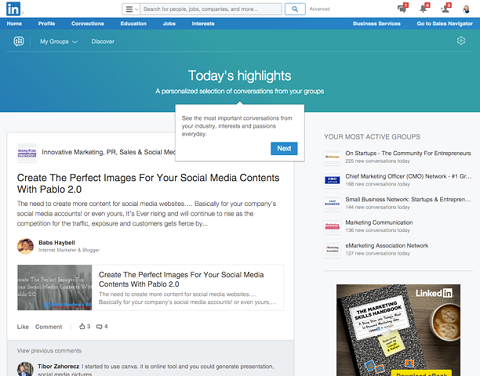
Task: Open the linked article title in preview card
Action: coord(181,279)
